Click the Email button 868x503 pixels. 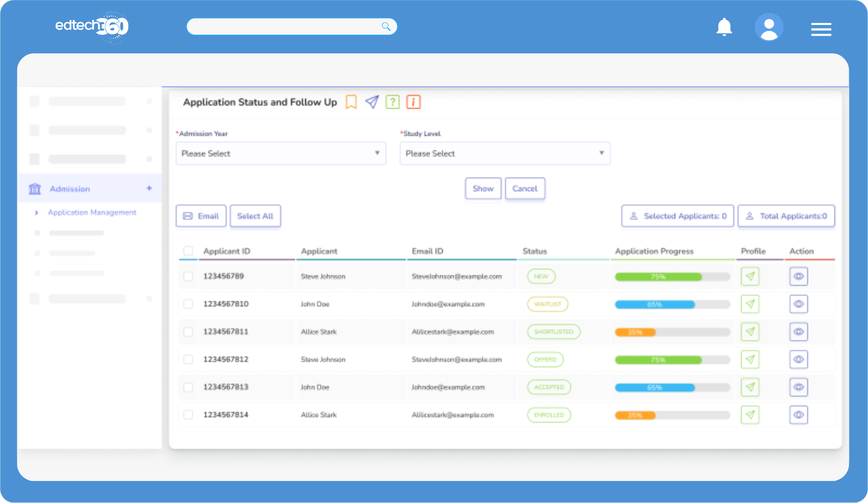click(x=201, y=216)
